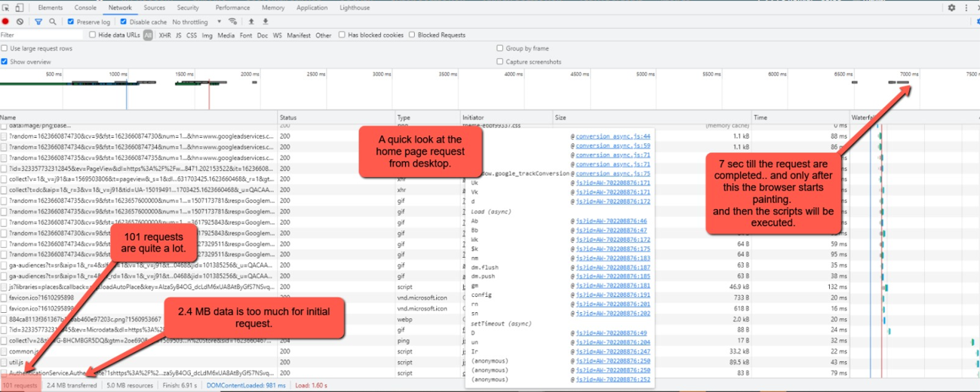Open network search magnifier icon
This screenshot has width=980, height=392.
tap(52, 22)
